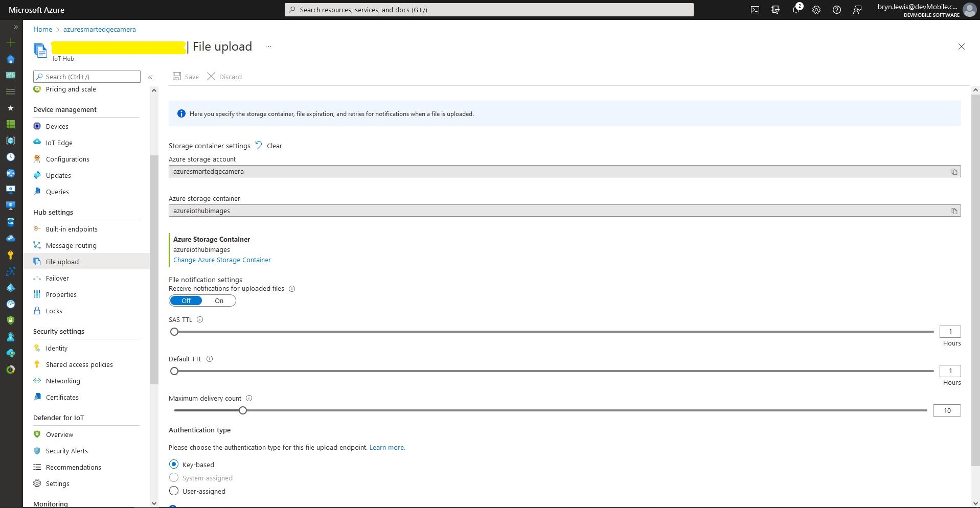Turn on notifications for uploaded files
Image resolution: width=980 pixels, height=508 pixels.
pos(219,301)
